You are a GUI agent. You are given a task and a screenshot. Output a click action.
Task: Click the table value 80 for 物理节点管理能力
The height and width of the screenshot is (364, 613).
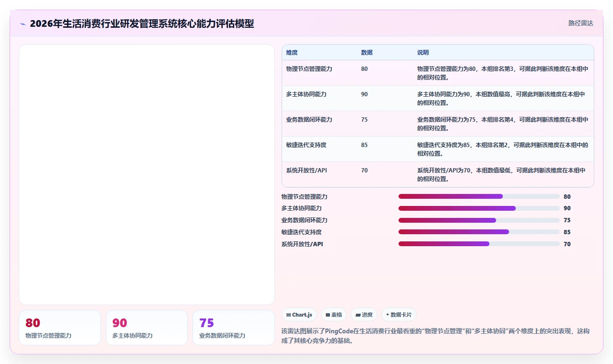tap(364, 69)
